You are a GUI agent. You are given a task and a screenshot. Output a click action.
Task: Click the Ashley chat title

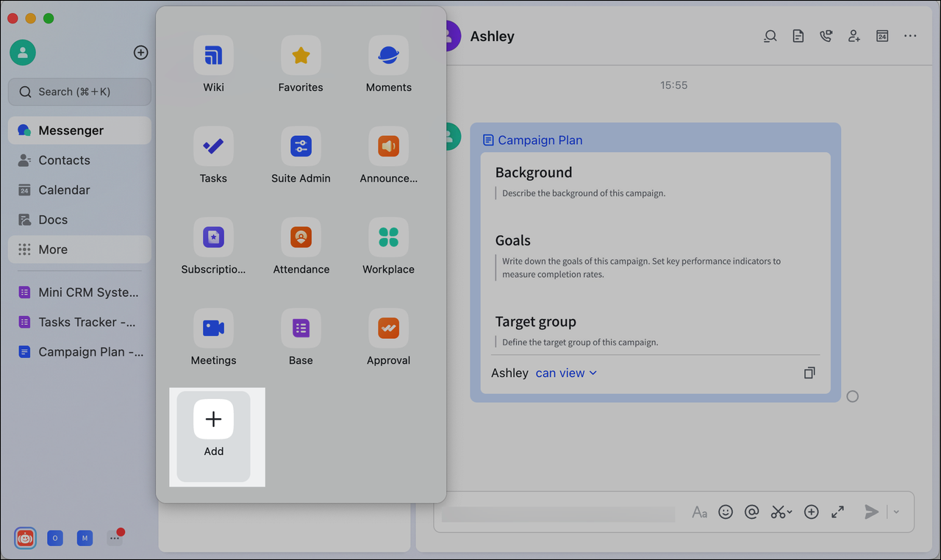[492, 36]
